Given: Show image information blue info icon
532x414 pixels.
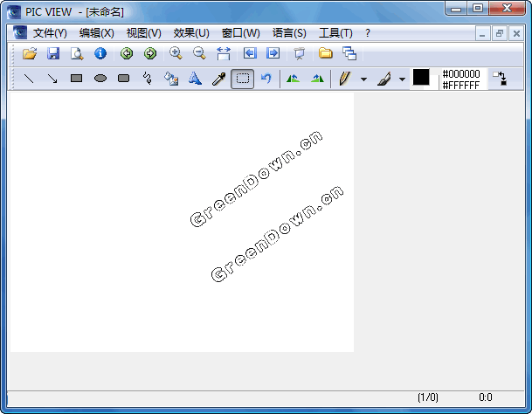Looking at the screenshot, I should click(100, 53).
